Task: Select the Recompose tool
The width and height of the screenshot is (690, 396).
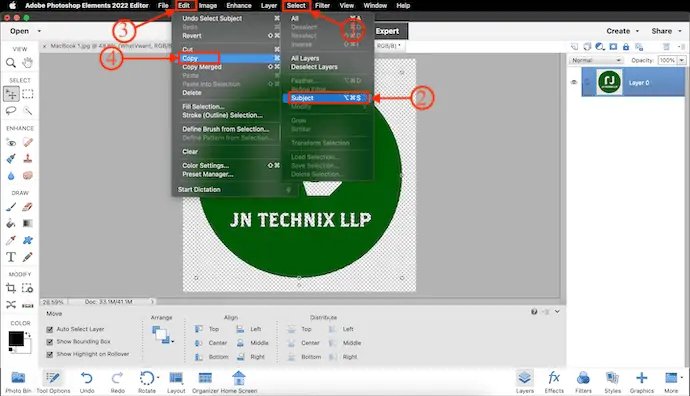Action: click(x=28, y=288)
